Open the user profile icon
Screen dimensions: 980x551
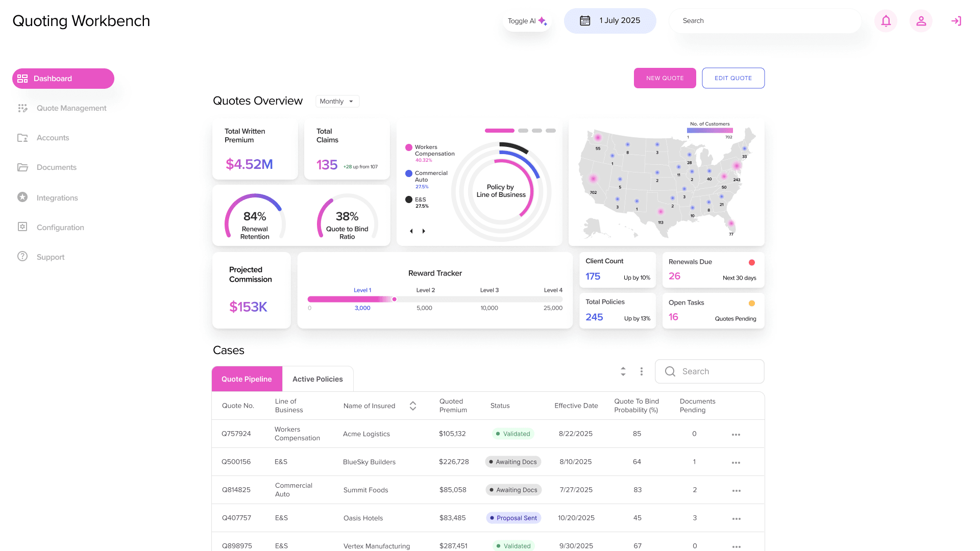coord(921,21)
